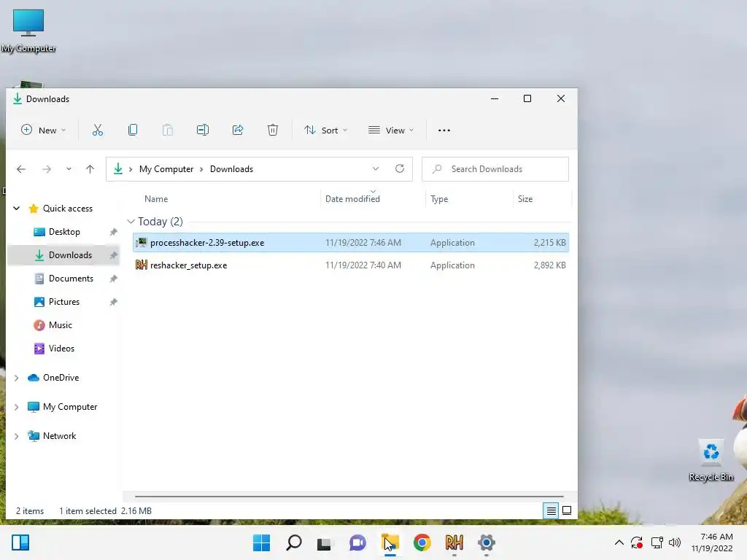The image size is (747, 560).
Task: Click the Cut scissors icon
Action: pos(98,130)
